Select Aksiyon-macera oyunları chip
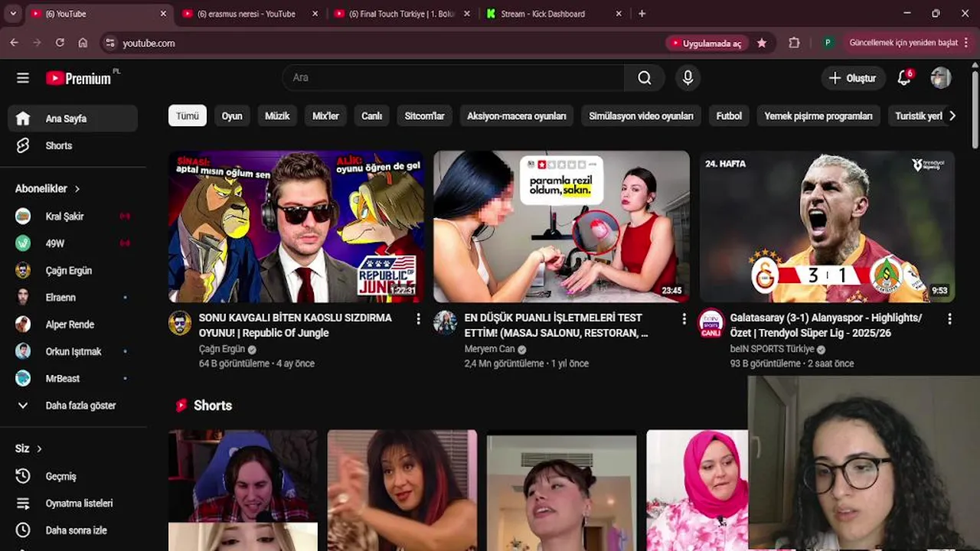Viewport: 980px width, 551px height. click(x=517, y=116)
